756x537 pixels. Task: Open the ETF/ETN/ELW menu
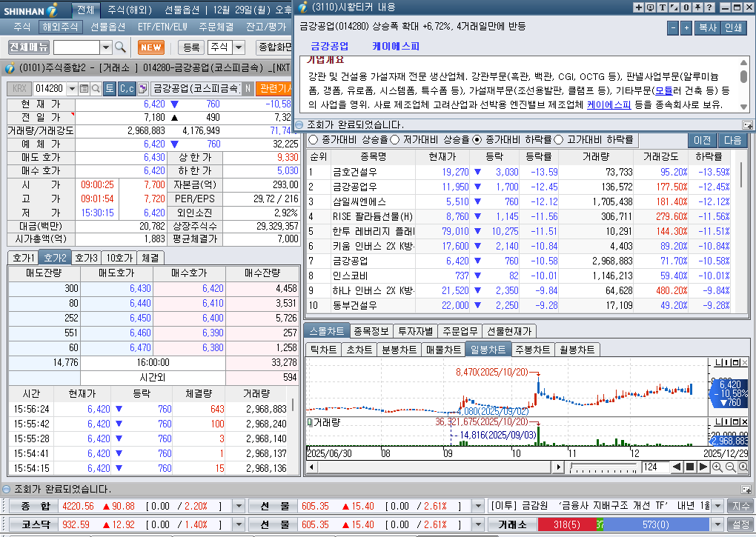(x=162, y=27)
